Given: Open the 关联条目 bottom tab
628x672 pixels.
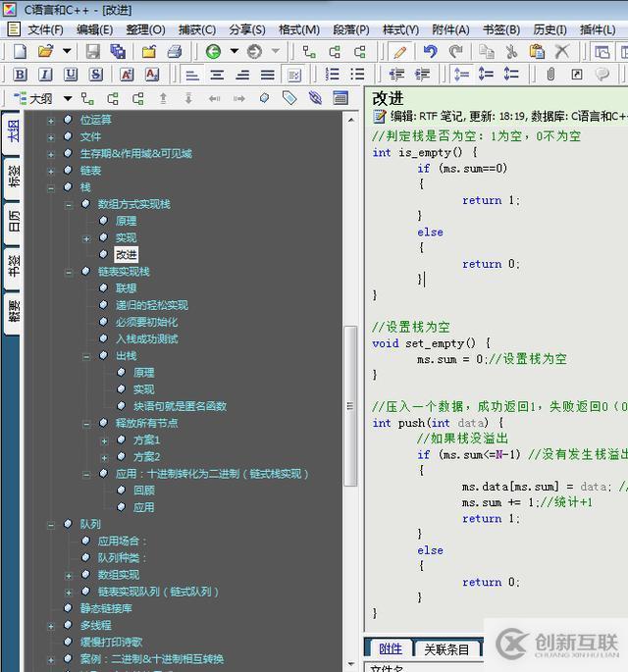Looking at the screenshot, I should click(446, 648).
